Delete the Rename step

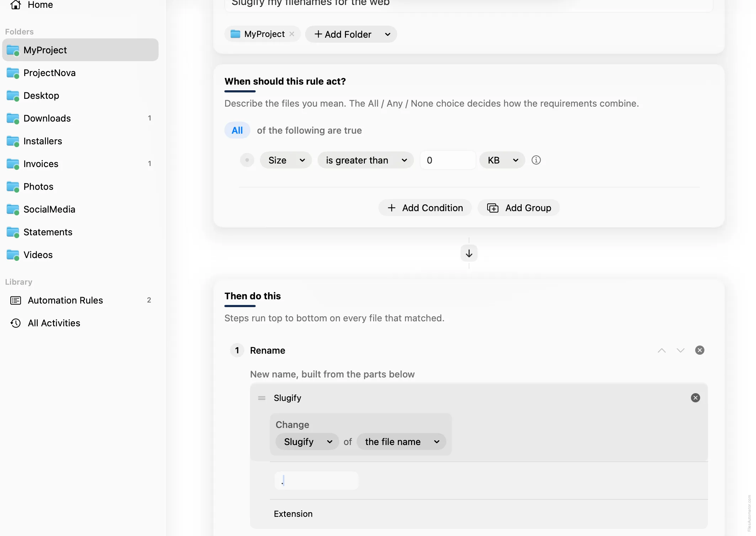pos(699,350)
